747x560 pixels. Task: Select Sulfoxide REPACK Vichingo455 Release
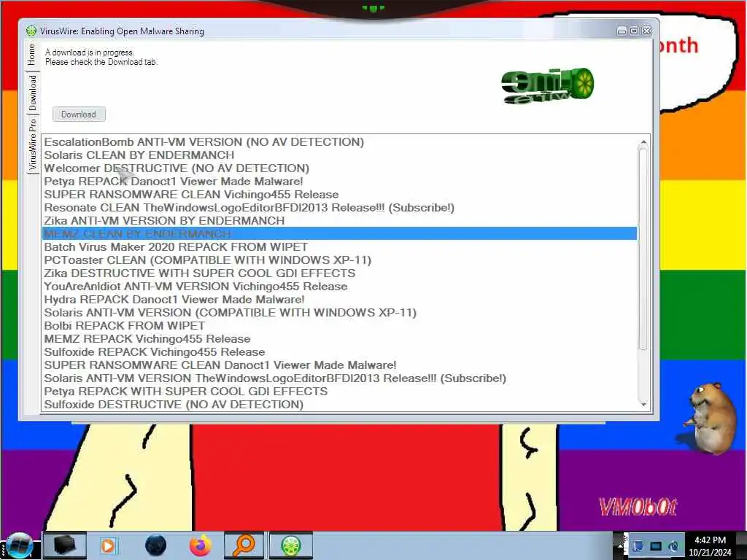tap(340, 352)
